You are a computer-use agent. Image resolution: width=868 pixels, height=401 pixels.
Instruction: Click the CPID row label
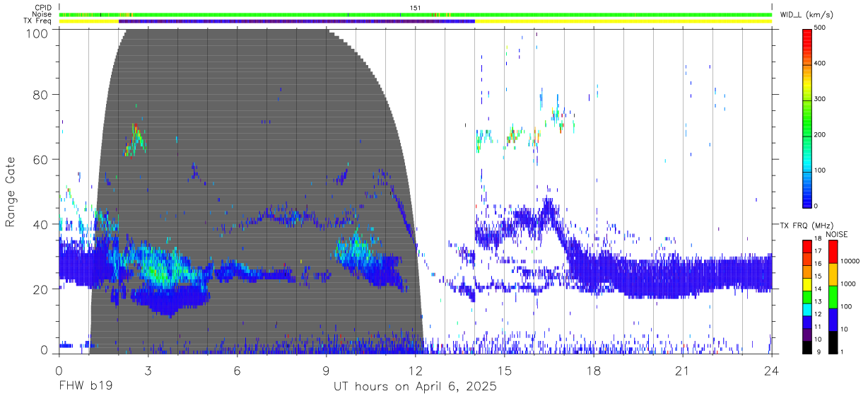coord(44,8)
